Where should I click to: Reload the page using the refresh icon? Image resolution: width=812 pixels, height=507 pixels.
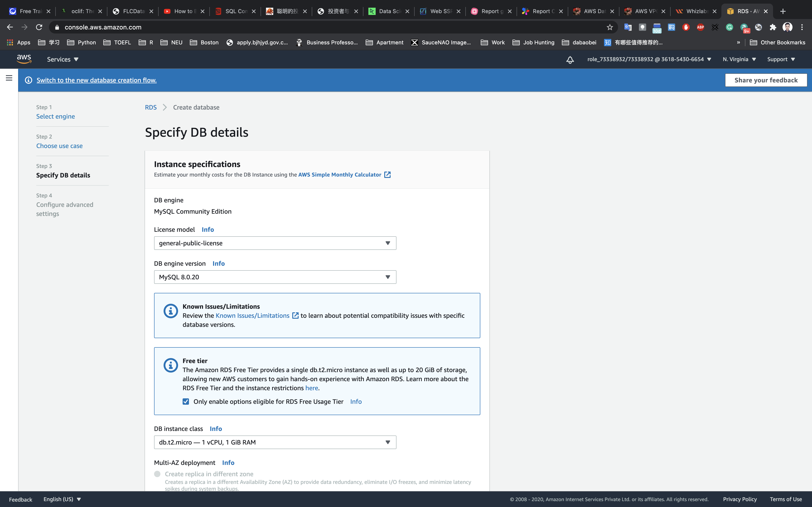tap(39, 27)
